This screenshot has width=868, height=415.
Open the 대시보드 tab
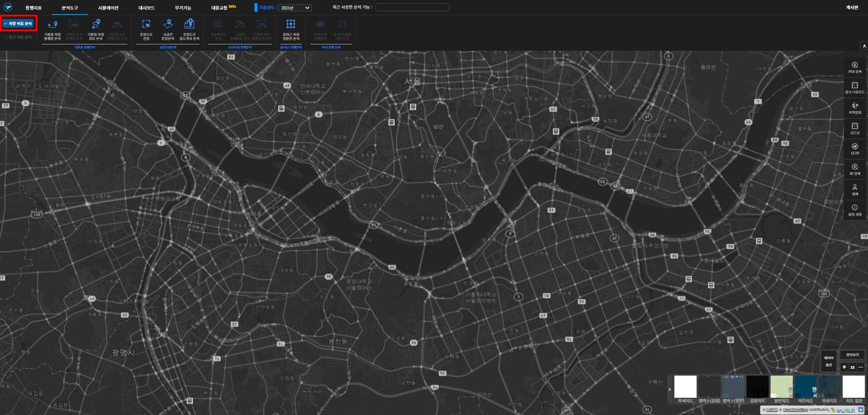[x=147, y=8]
